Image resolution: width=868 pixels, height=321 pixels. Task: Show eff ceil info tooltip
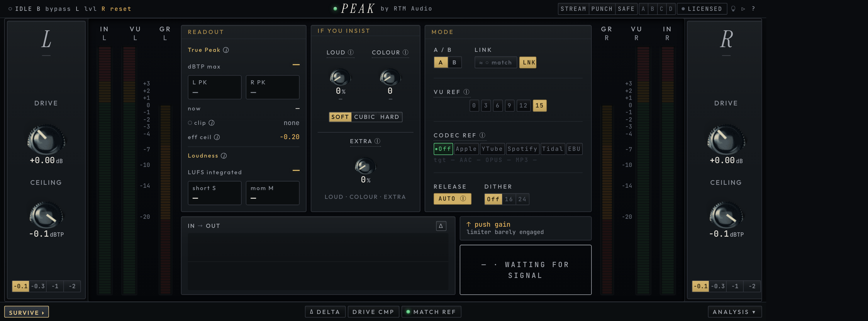[x=217, y=137]
